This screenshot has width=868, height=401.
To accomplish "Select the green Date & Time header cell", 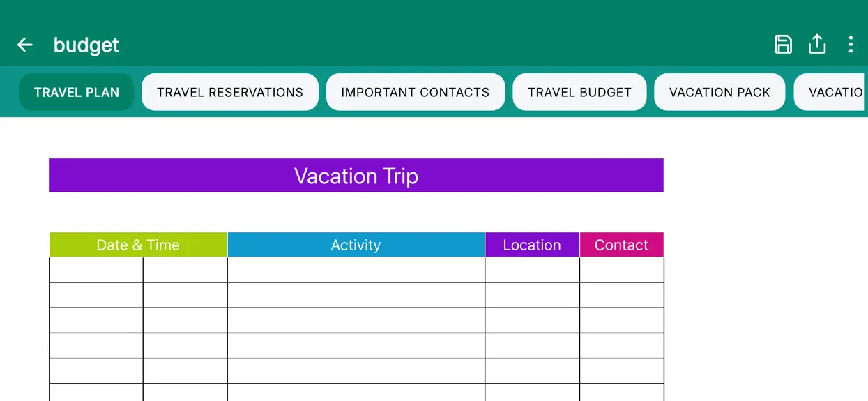I will pyautogui.click(x=138, y=245).
